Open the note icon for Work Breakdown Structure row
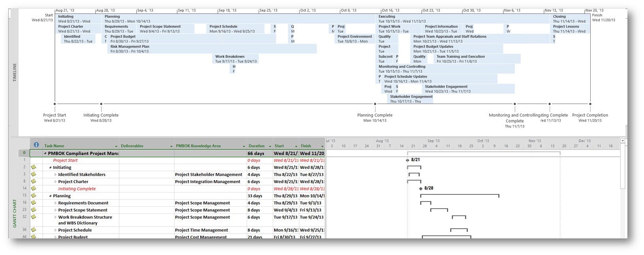This screenshot has height=255, width=644. pos(34,217)
